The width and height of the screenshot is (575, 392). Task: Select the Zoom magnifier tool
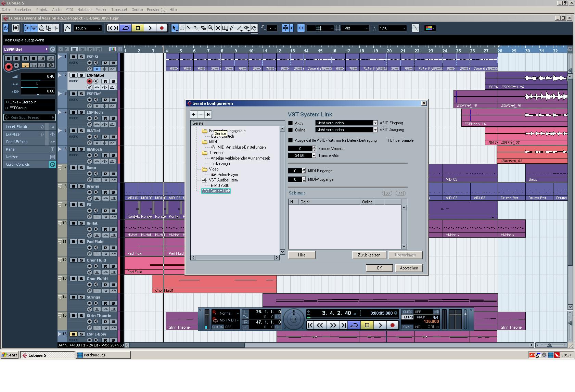point(211,28)
